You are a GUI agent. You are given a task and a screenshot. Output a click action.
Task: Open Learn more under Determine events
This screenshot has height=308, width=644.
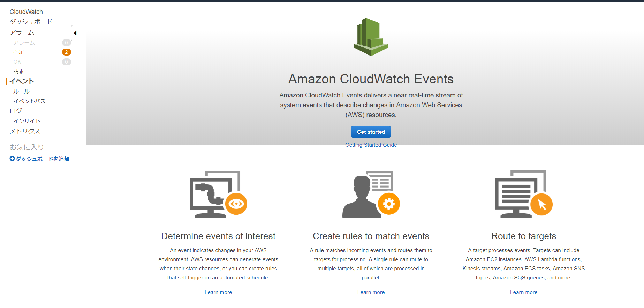(218, 292)
